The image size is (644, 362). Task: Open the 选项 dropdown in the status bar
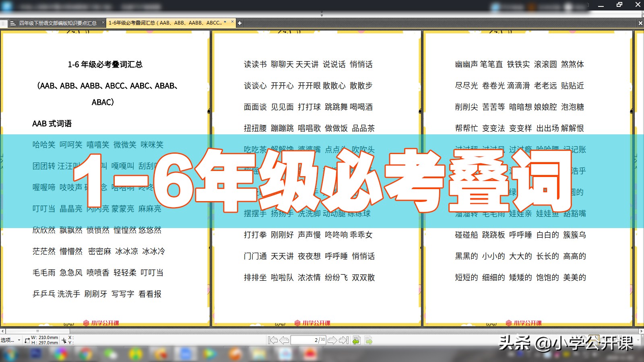tap(10, 340)
